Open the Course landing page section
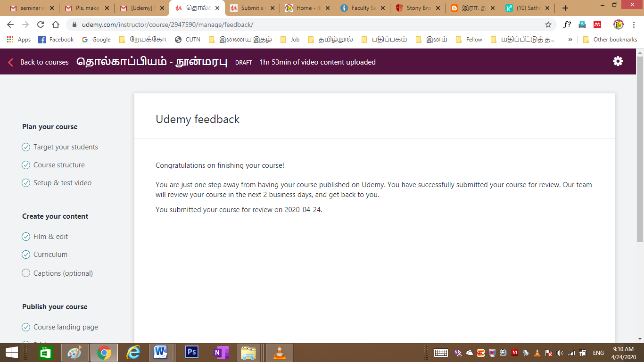644x362 pixels. [66, 327]
